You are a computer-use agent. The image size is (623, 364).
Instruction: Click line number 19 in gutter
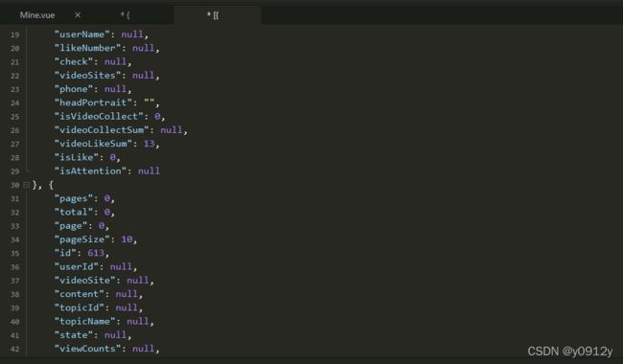click(x=15, y=34)
